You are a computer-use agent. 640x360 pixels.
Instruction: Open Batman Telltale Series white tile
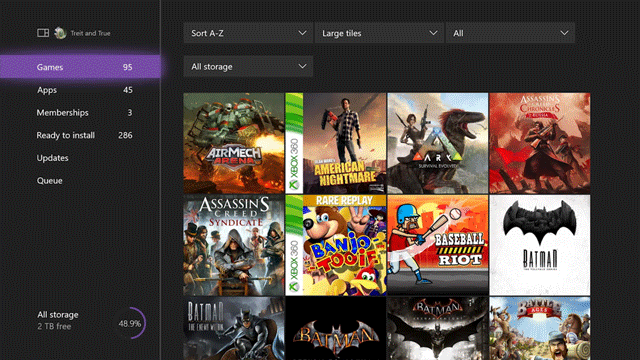pos(540,245)
